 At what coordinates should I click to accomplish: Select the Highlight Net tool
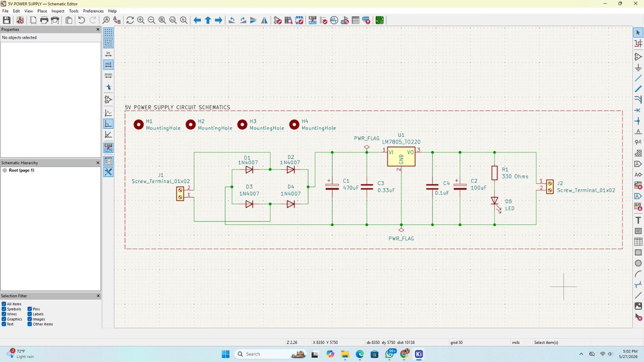click(x=638, y=43)
